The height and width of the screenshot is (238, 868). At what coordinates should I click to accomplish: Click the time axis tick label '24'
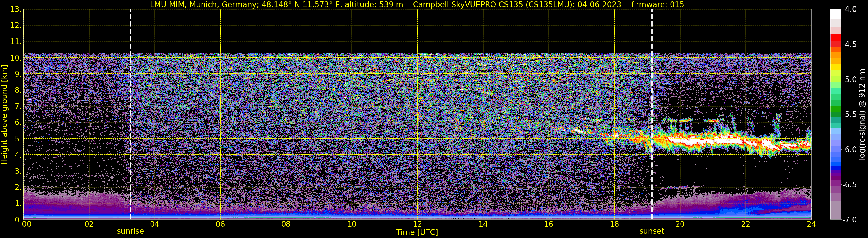(x=811, y=224)
